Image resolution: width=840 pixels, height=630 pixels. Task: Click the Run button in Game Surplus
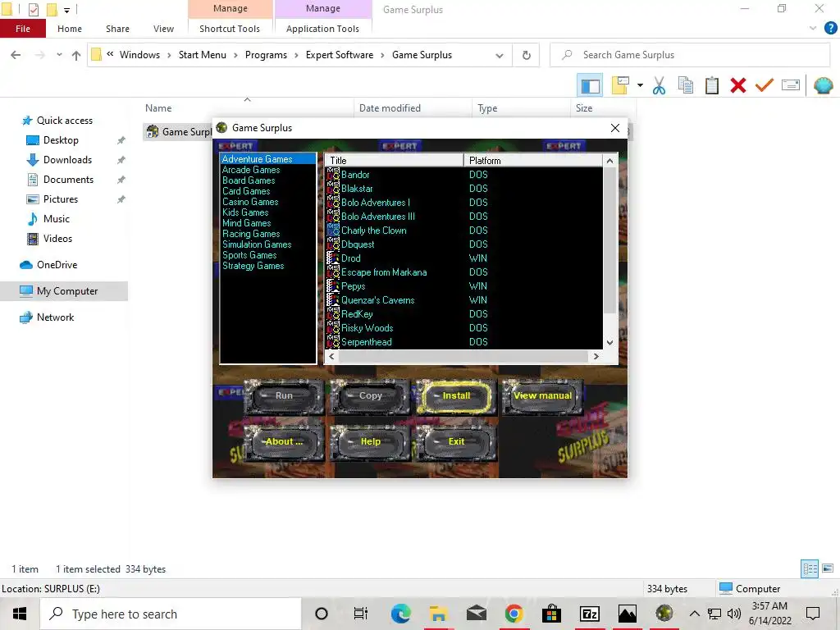(284, 396)
